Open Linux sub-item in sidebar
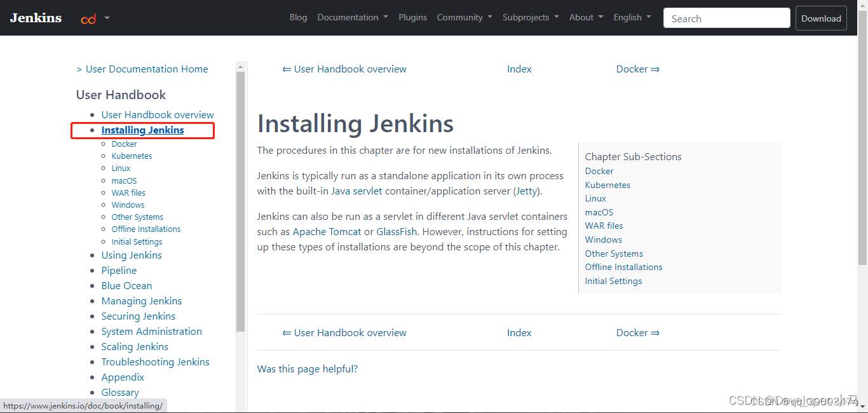 [121, 168]
